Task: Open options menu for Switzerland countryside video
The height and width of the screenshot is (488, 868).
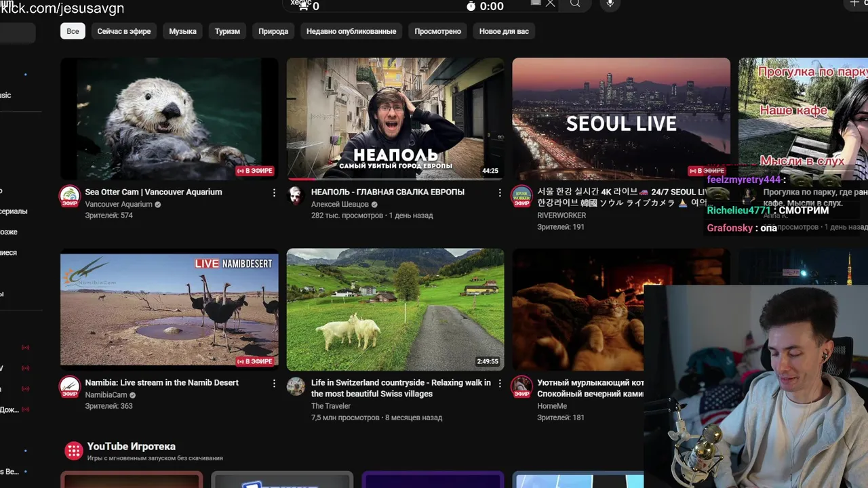Action: [x=500, y=384]
